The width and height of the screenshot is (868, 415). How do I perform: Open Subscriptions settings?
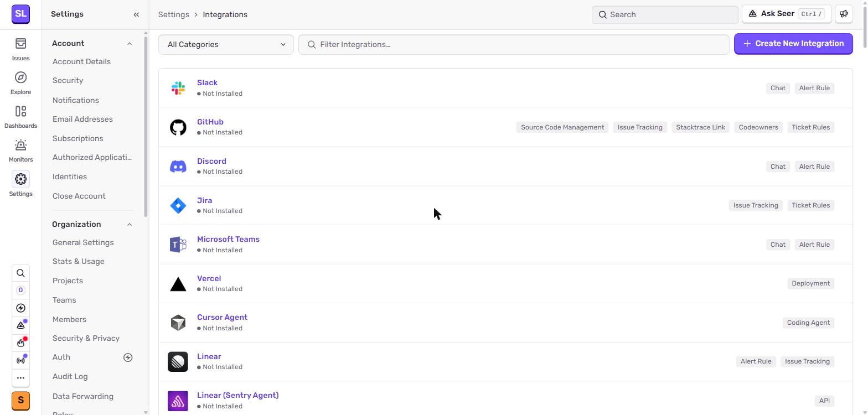[77, 138]
